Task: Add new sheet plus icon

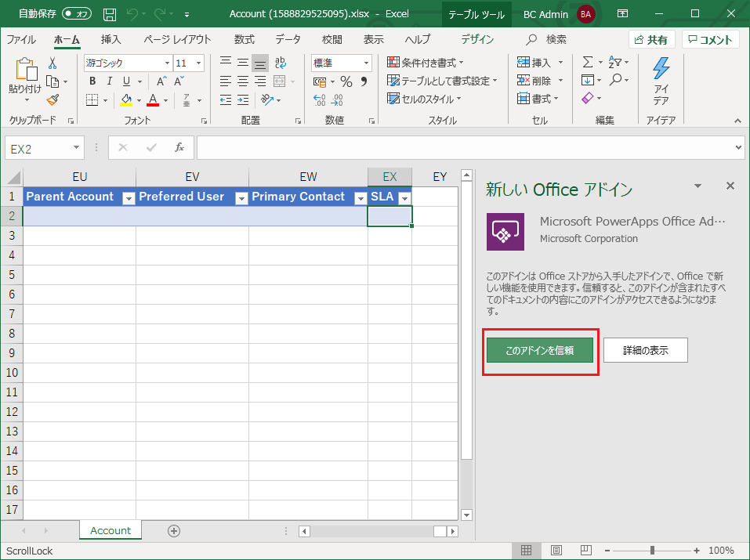Action: [x=174, y=531]
